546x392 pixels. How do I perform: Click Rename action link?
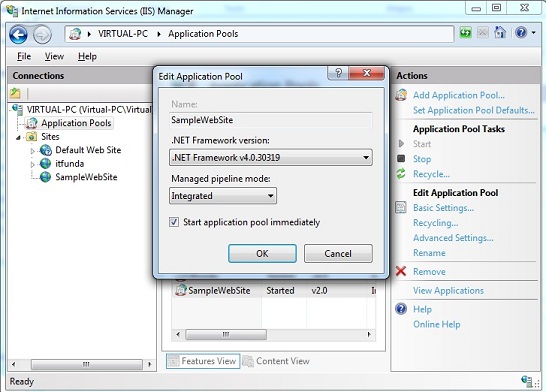[x=429, y=253]
